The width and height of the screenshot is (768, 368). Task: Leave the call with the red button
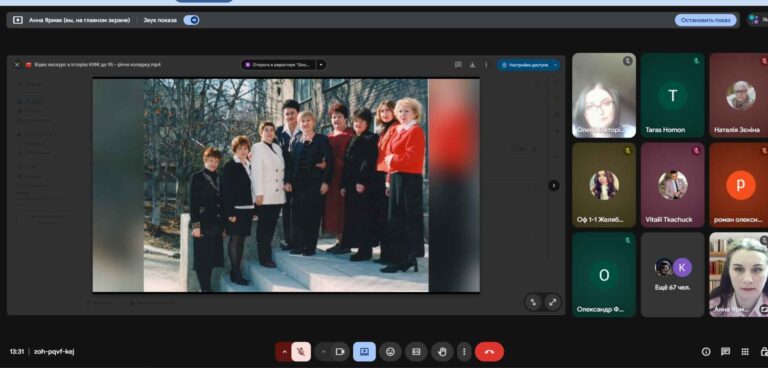click(x=489, y=352)
